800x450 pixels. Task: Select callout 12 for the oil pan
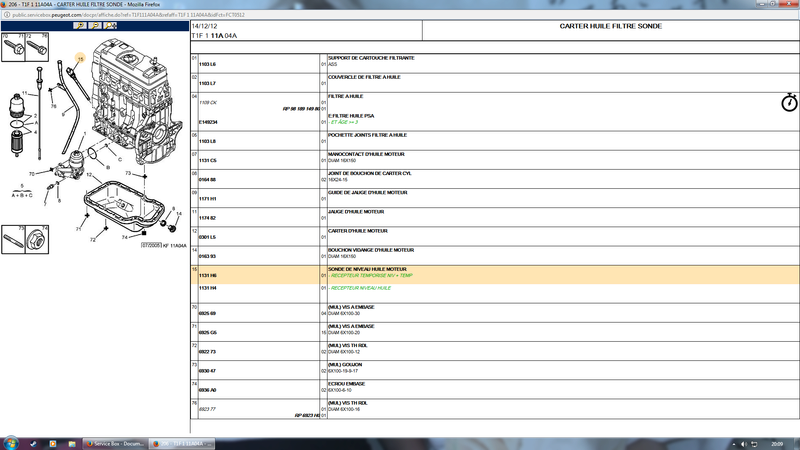89,174
